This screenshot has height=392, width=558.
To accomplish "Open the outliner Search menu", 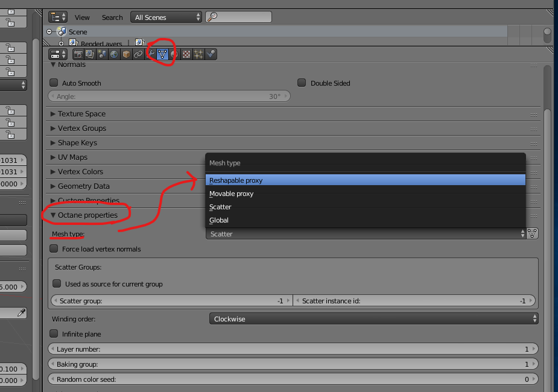I will [x=112, y=17].
